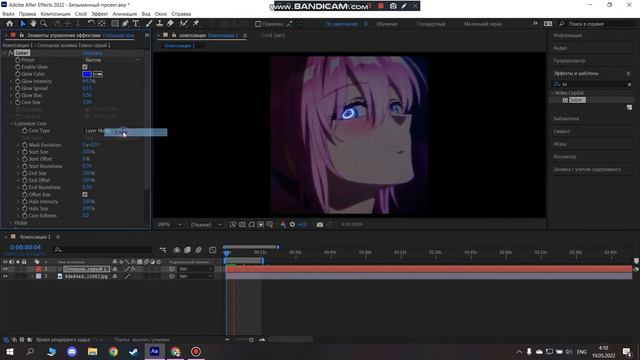Screen dimensions: 640x360
Task: Click the Graph Editor icon in timeline
Action: (212, 250)
